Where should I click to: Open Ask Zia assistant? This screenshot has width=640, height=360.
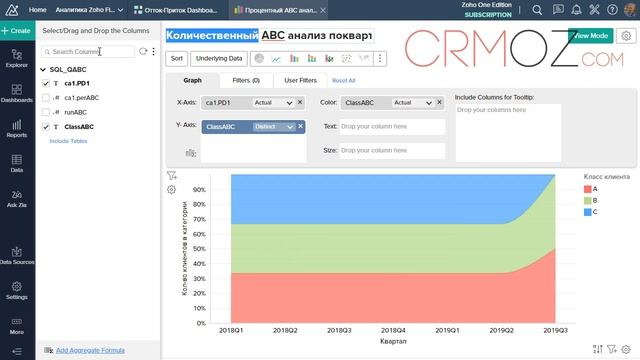pyautogui.click(x=17, y=199)
